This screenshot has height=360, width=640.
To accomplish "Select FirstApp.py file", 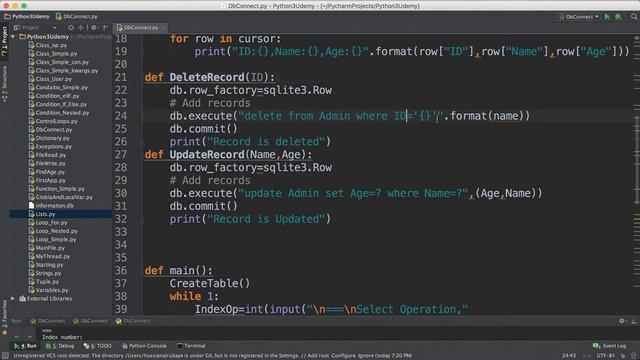I will click(47, 180).
